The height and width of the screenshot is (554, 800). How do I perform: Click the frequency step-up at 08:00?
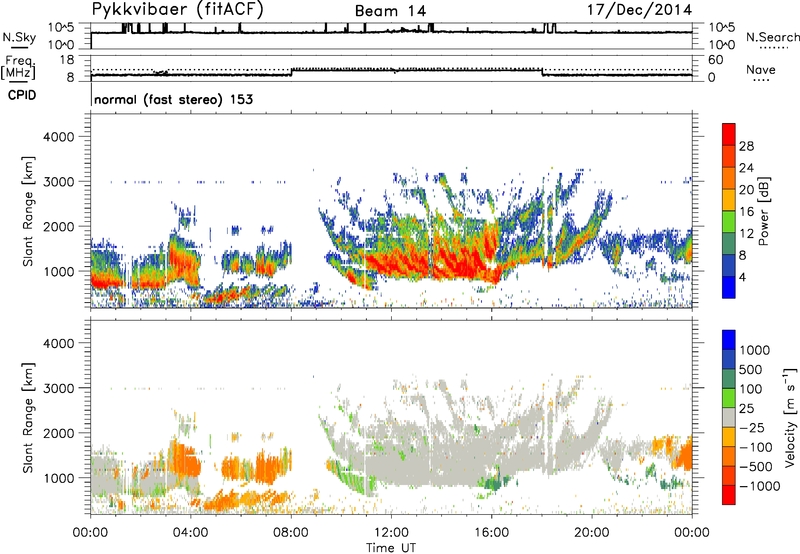coord(291,72)
